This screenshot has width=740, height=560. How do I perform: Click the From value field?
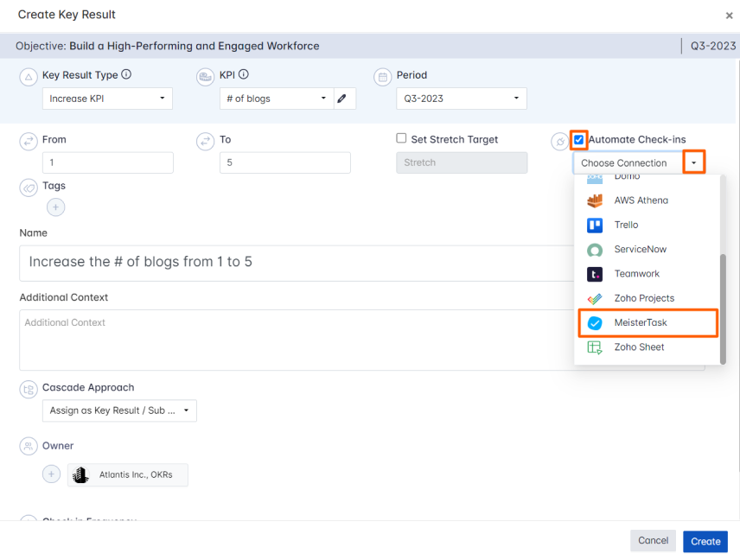pos(107,162)
